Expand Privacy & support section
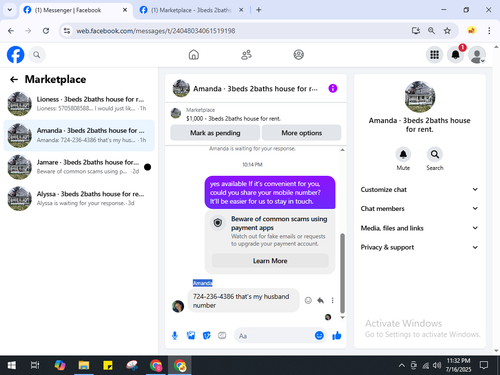Viewport: 500px width, 375px height. point(419,247)
